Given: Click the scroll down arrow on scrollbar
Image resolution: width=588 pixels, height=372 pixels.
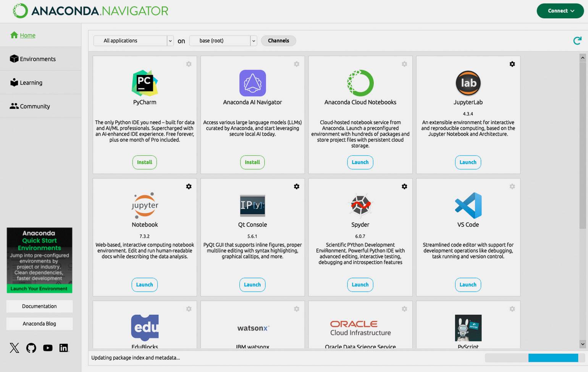Looking at the screenshot, I should point(582,344).
